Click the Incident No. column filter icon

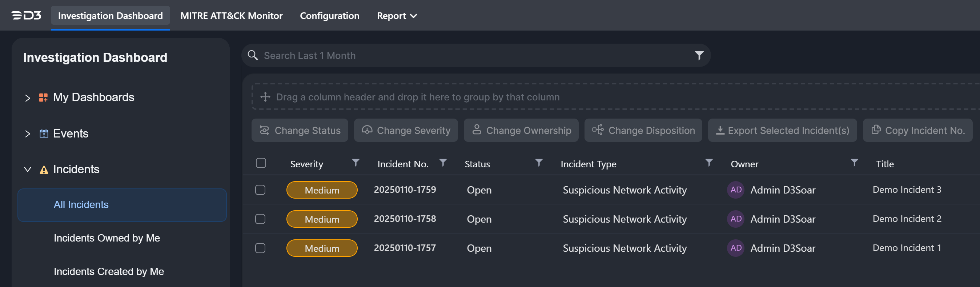click(x=442, y=163)
